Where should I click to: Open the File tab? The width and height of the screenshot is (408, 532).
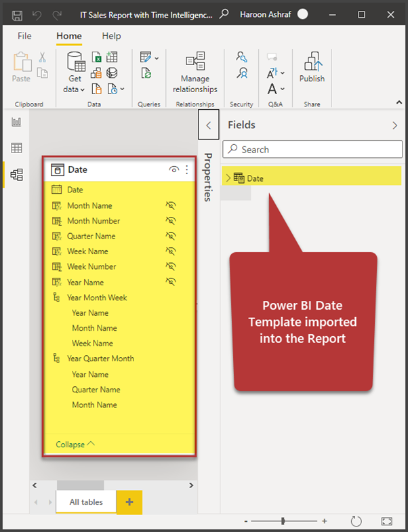tap(24, 36)
